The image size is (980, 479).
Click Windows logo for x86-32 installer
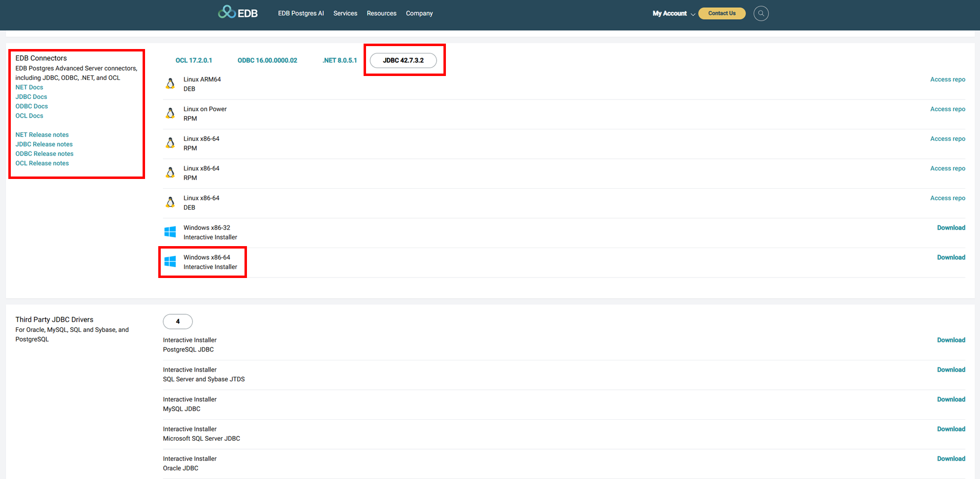point(170,232)
